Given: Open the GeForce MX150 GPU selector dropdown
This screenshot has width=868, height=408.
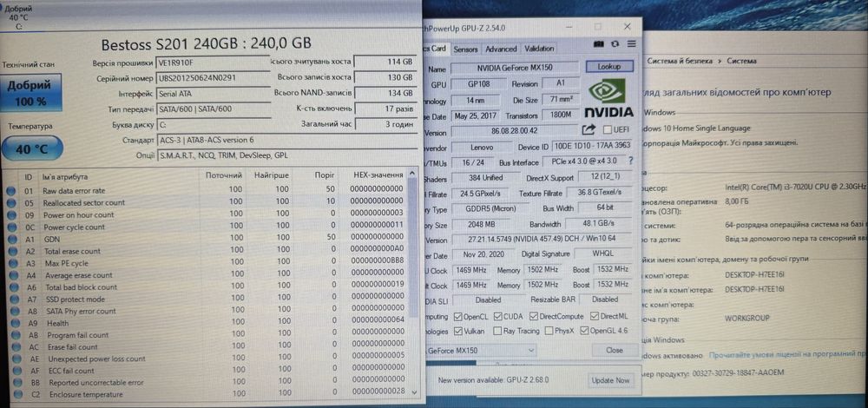Looking at the screenshot, I should coord(479,351).
